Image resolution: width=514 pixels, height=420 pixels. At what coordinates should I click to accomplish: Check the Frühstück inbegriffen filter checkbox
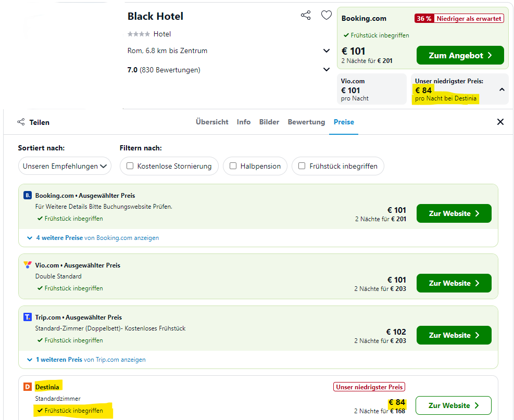click(302, 166)
